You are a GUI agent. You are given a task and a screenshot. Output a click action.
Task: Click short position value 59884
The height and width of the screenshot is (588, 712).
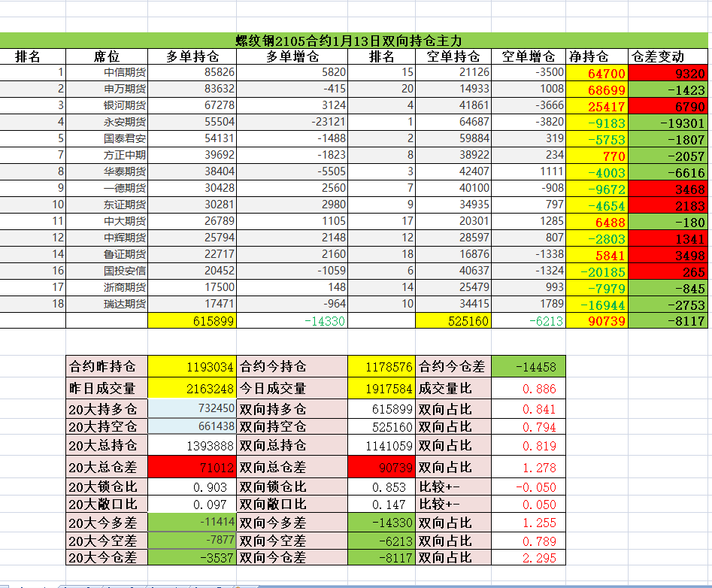click(453, 138)
